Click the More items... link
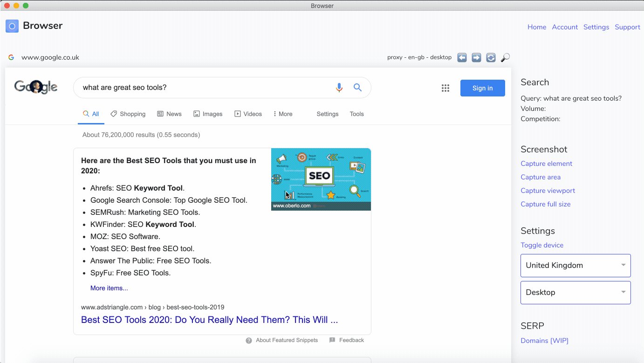This screenshot has height=363, width=644. coord(109,288)
